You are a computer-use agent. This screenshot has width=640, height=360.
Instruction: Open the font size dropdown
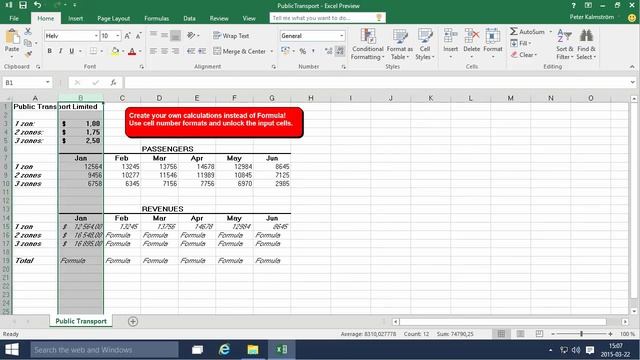[x=118, y=36]
